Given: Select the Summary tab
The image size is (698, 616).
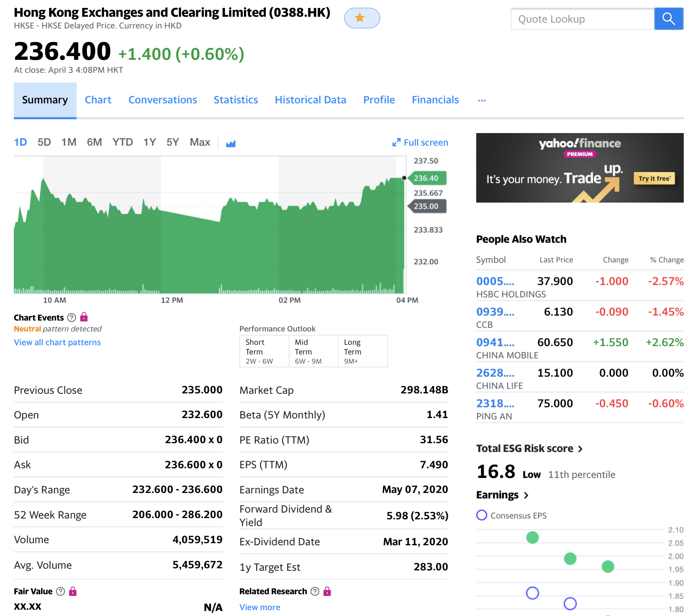Looking at the screenshot, I should click(45, 100).
